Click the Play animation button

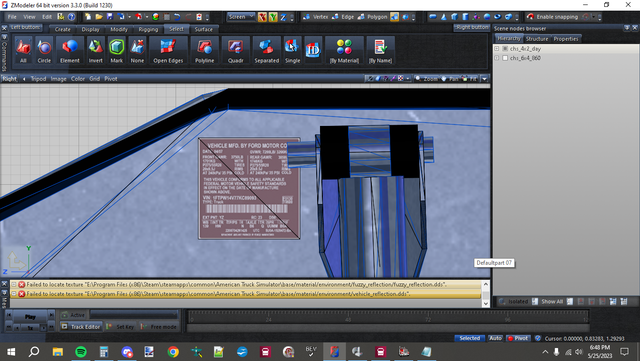[30, 316]
